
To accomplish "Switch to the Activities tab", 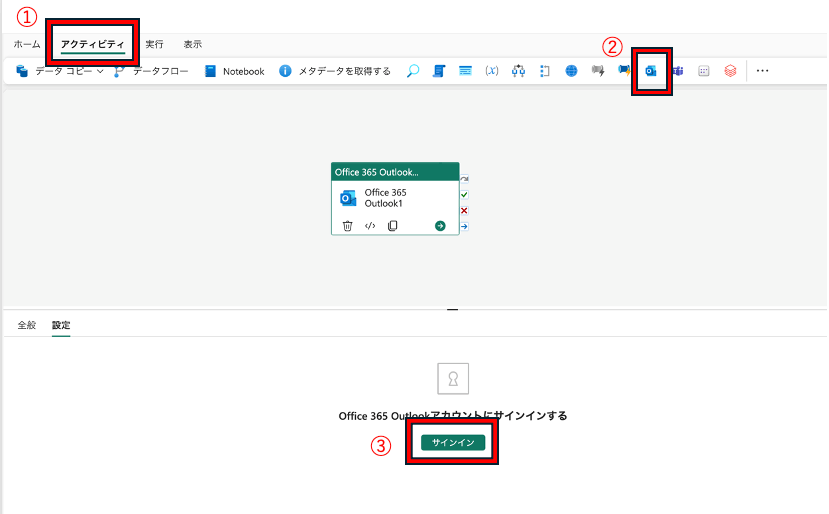I will pos(93,44).
